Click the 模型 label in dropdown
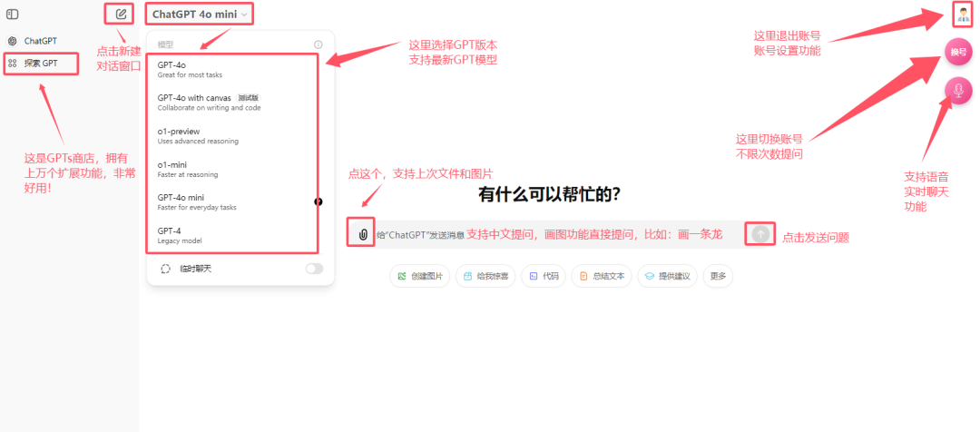Image resolution: width=980 pixels, height=432 pixels. 165,45
